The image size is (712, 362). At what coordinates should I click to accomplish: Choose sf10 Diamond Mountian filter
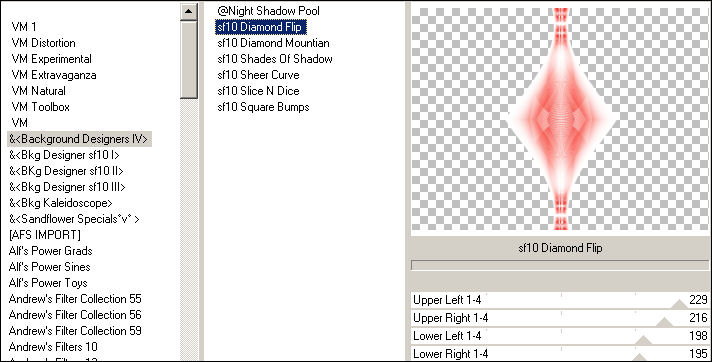click(273, 43)
